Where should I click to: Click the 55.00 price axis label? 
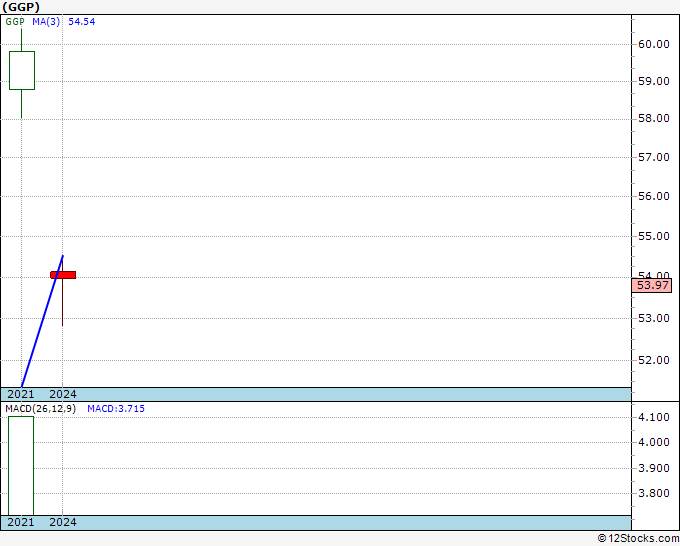coord(654,236)
